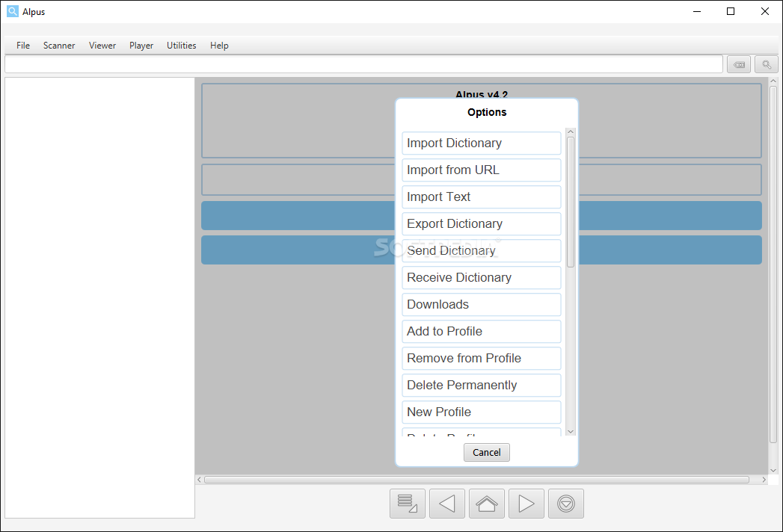This screenshot has width=783, height=532.
Task: Pick Receive Dictionary option
Action: pyautogui.click(x=482, y=278)
